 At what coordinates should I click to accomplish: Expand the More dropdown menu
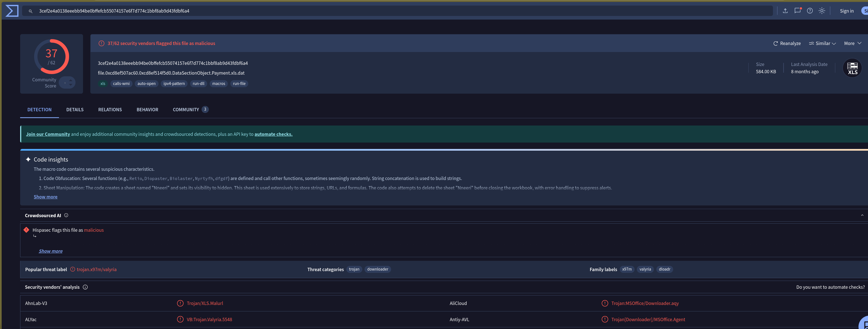852,44
